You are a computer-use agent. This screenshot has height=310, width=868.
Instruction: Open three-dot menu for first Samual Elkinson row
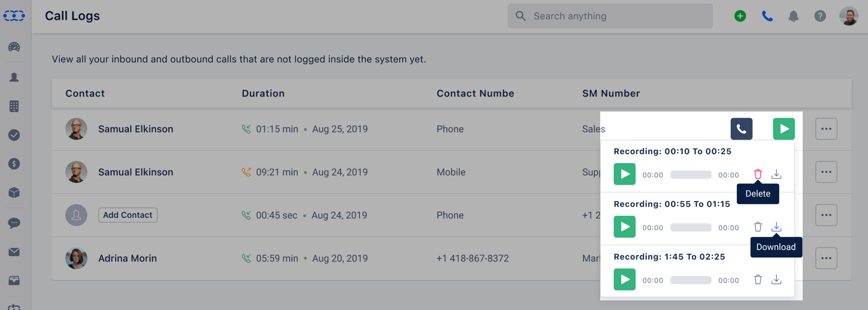826,129
